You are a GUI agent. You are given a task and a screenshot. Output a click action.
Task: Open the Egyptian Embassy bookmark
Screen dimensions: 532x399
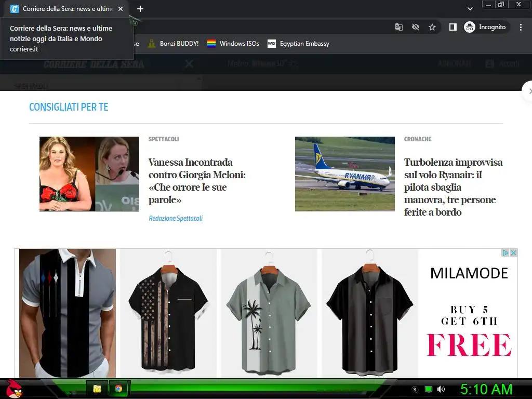pyautogui.click(x=299, y=44)
